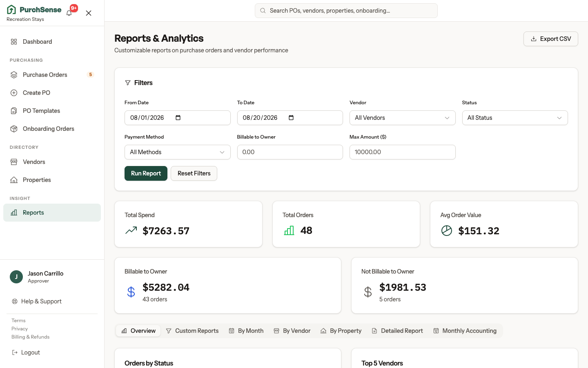Click Total Orders bar chart icon
Screen dimensions: 588x368
pos(289,231)
